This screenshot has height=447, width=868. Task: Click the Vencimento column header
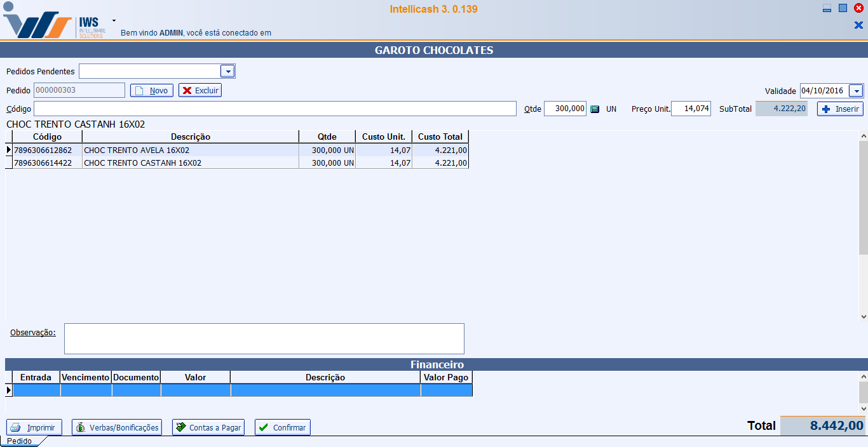click(x=86, y=377)
